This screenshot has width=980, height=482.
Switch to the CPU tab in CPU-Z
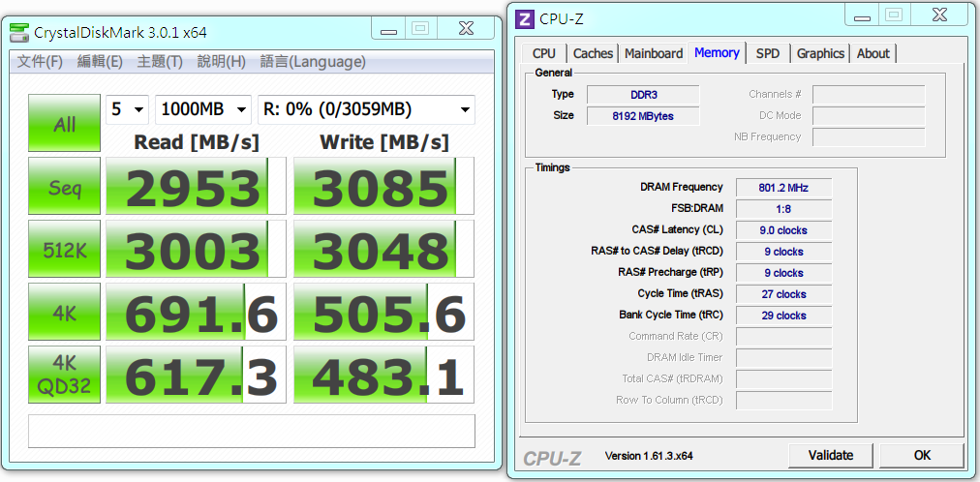544,53
